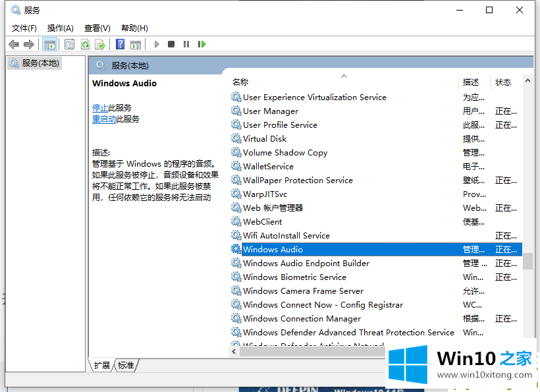Click gear icon beside Wifi AutoInstall Service
The image size is (540, 392).
236,235
